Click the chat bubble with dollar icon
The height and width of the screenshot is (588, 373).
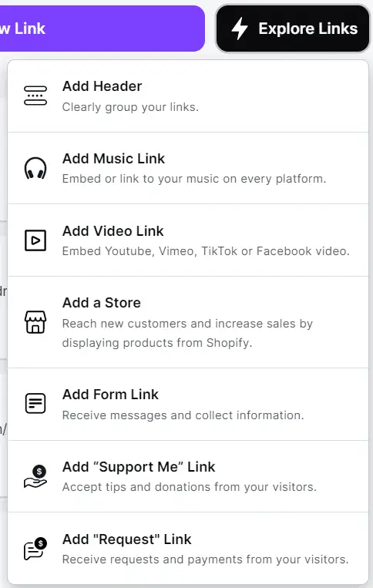pyautogui.click(x=35, y=549)
